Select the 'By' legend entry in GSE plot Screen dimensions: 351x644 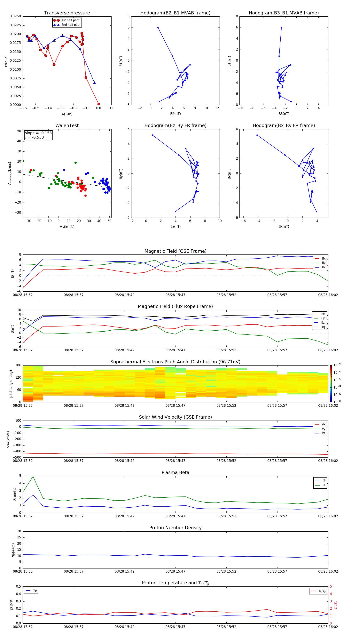320,263
